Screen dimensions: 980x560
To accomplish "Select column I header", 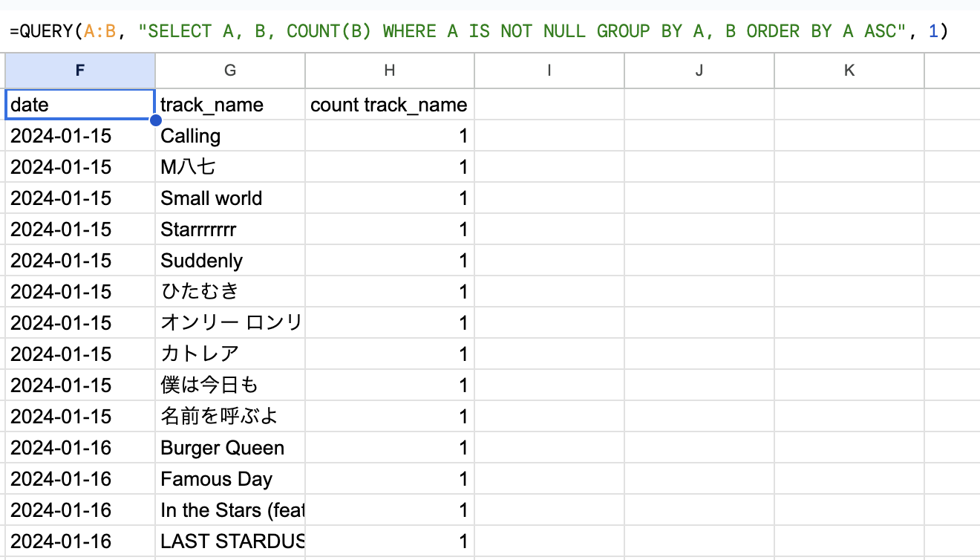I will [x=549, y=71].
